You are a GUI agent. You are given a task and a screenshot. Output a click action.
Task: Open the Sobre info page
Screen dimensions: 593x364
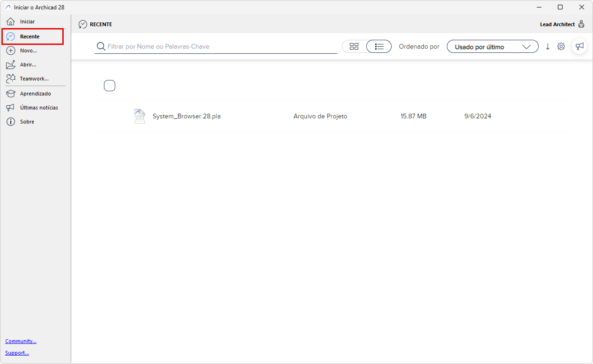[27, 122]
